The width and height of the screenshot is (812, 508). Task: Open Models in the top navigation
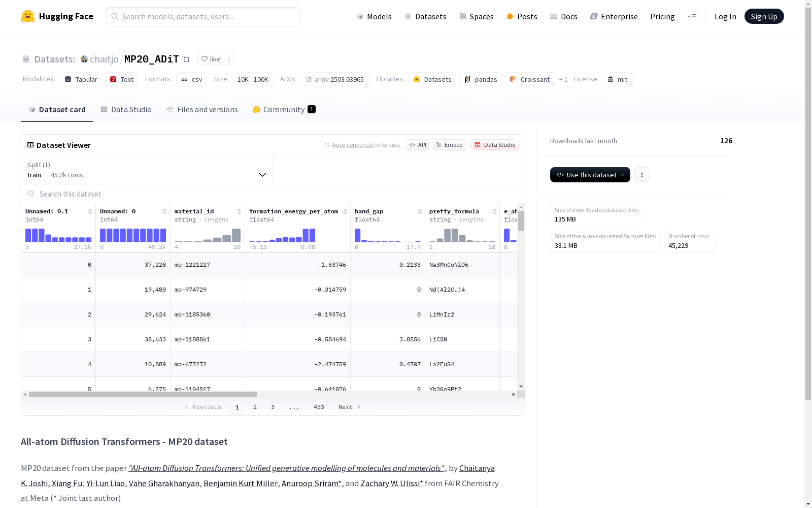coord(374,16)
